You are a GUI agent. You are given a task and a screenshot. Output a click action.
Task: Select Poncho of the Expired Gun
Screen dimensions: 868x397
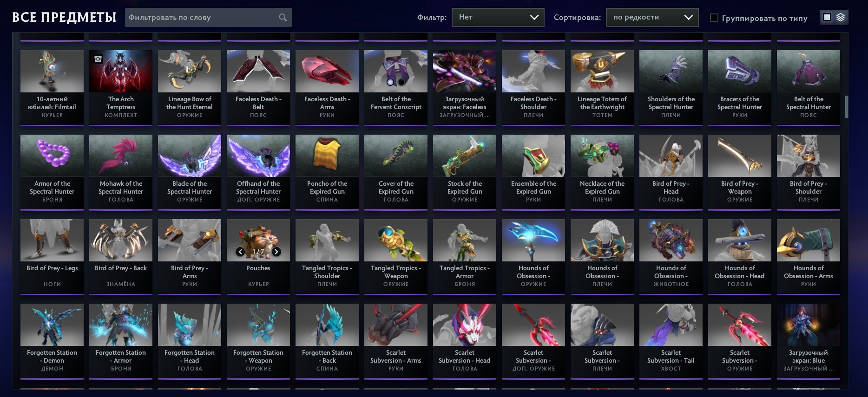coord(327,171)
